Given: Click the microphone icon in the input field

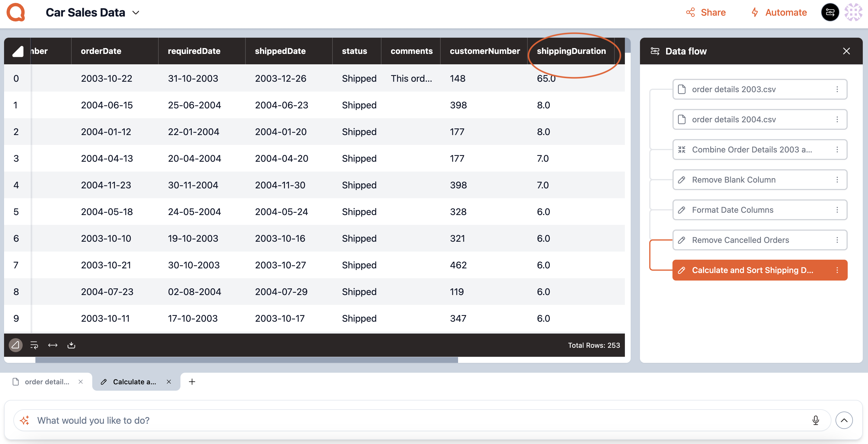Looking at the screenshot, I should 816,420.
